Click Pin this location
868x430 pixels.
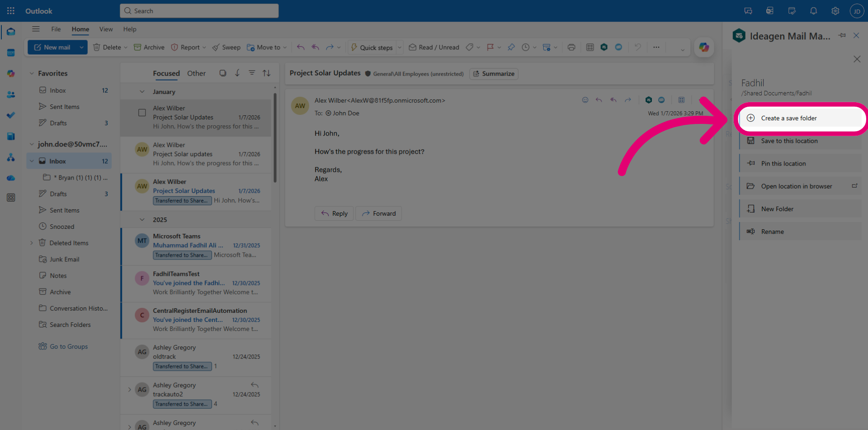pos(800,163)
